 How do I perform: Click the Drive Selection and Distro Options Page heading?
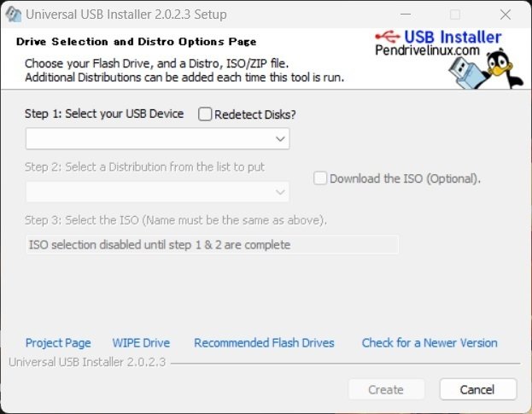coord(136,42)
